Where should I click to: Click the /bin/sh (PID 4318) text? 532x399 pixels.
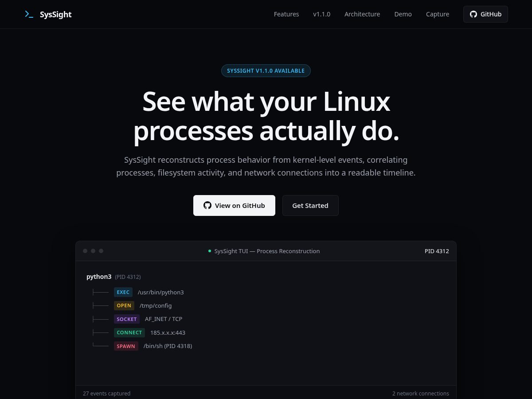168,346
